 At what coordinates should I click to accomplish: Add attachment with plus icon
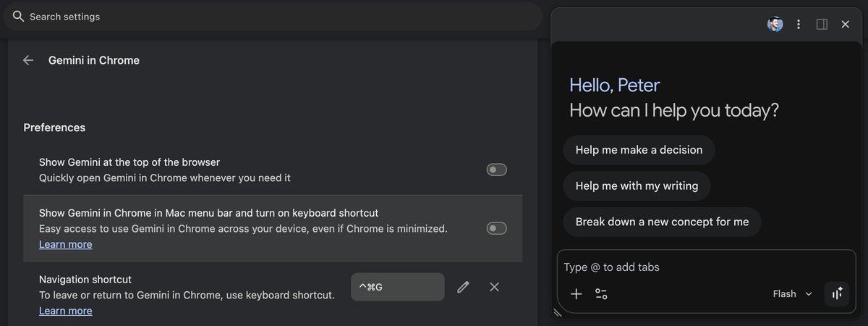576,293
